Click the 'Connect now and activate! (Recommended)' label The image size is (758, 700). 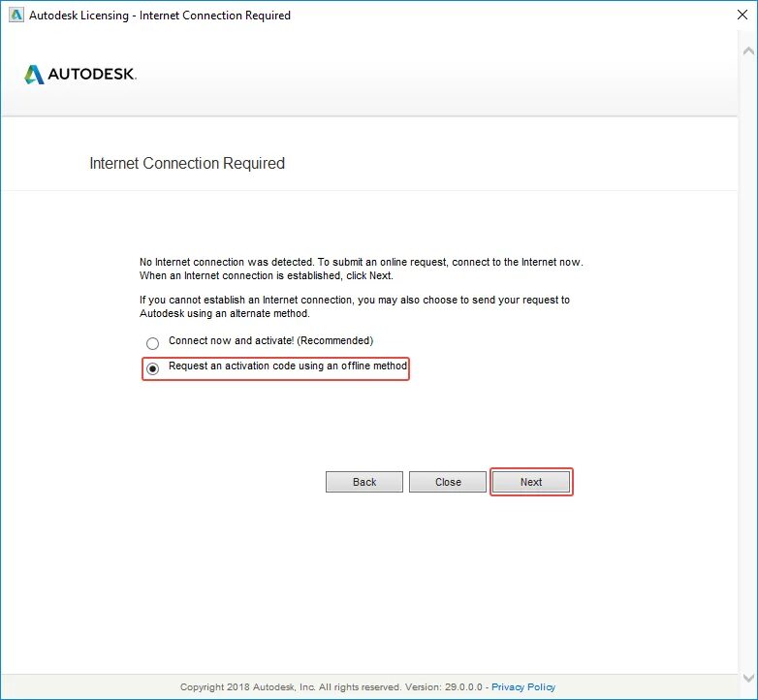pos(270,341)
